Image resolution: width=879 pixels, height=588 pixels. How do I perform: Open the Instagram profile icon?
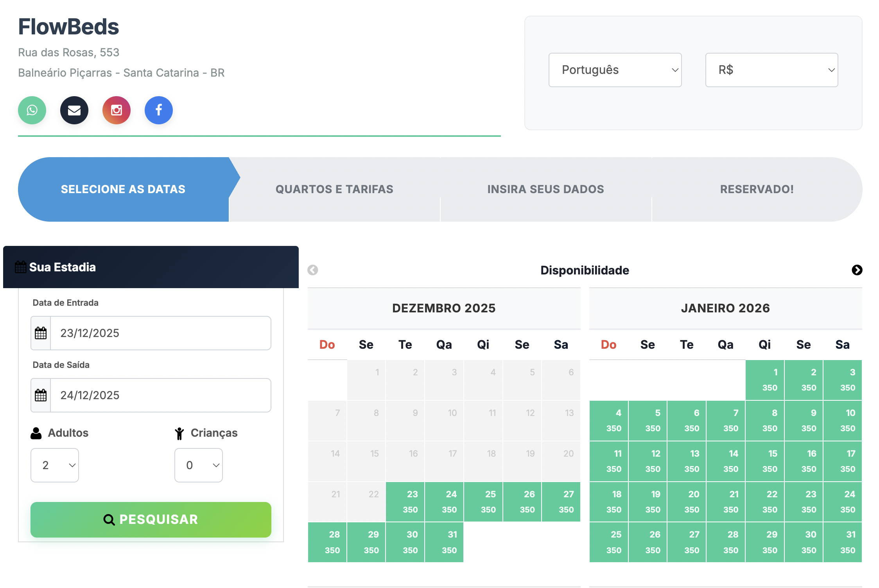116,110
